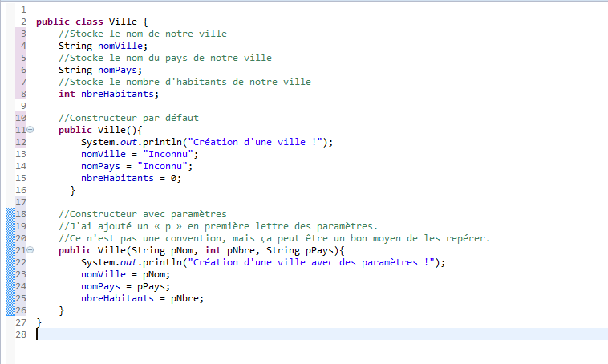Collapse the default constructor fold at line 11
Image resolution: width=608 pixels, height=364 pixels.
coord(30,130)
